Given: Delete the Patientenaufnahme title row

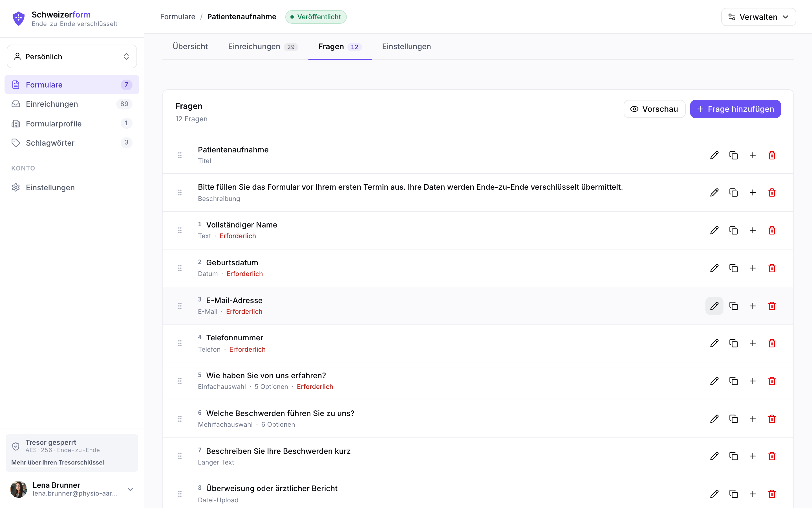Looking at the screenshot, I should 772,155.
